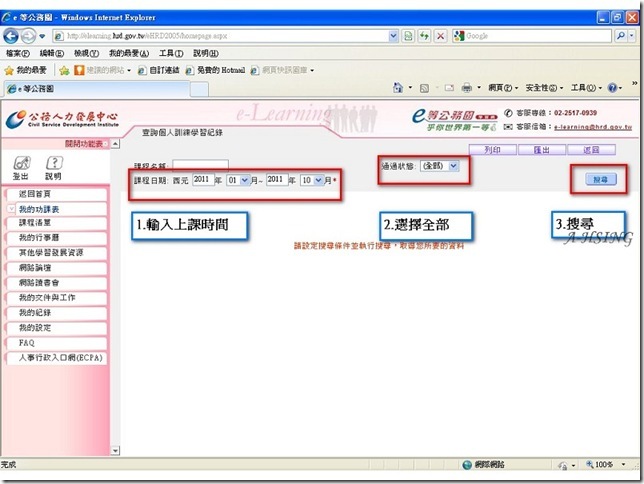The image size is (644, 484).
Task: Toggle the 關閉功能表 menu link
Action: click(84, 144)
